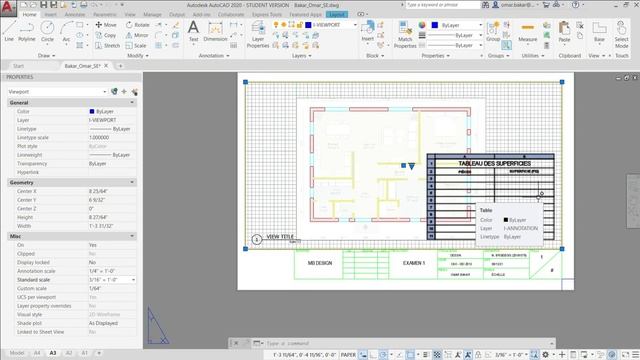Toggle PICKADD icon beside the Viewport selector
This screenshot has height=360, width=640.
pyautogui.click(x=114, y=92)
